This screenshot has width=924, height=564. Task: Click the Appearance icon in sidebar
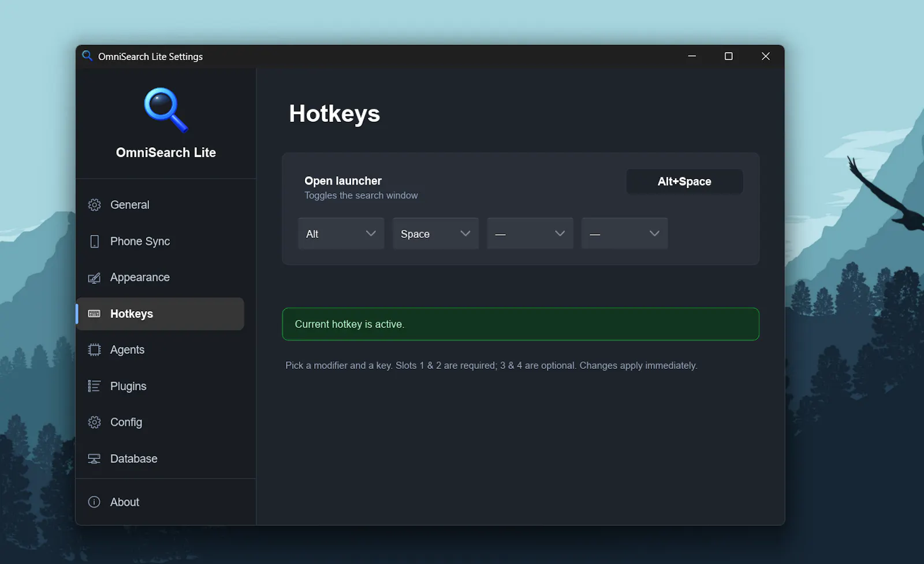pyautogui.click(x=94, y=278)
